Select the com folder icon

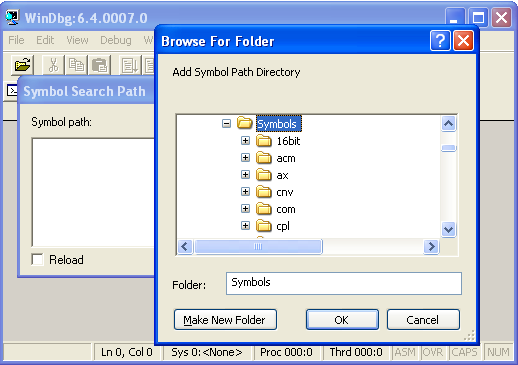click(264, 209)
